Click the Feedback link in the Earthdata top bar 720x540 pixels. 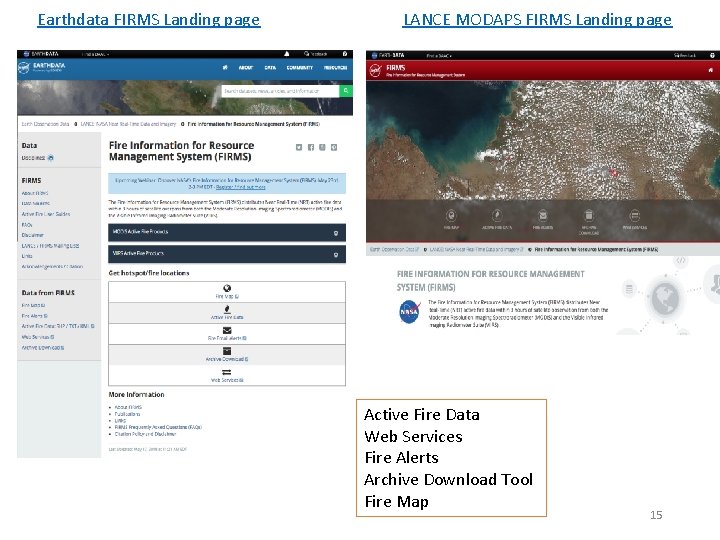click(315, 54)
